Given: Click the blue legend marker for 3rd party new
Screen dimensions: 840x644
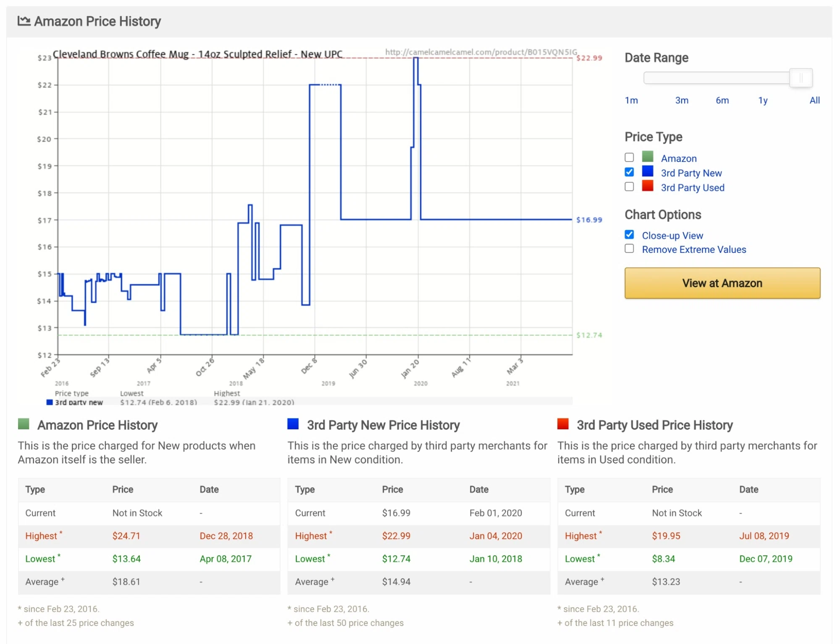Looking at the screenshot, I should pyautogui.click(x=49, y=402).
